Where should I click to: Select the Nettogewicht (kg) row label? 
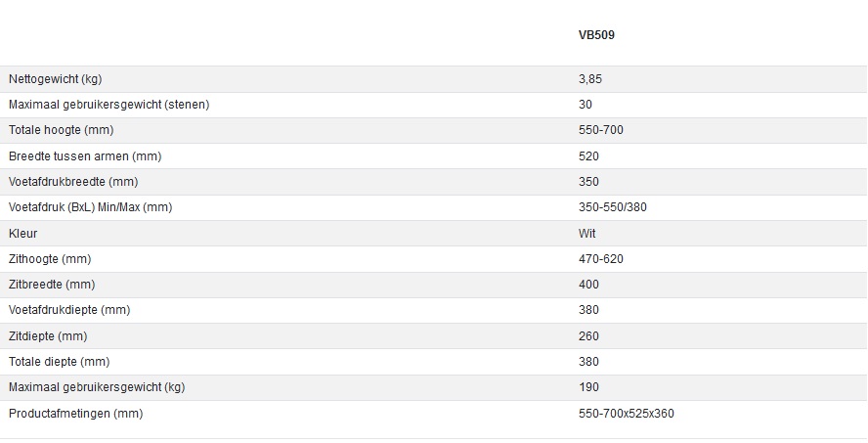click(55, 79)
